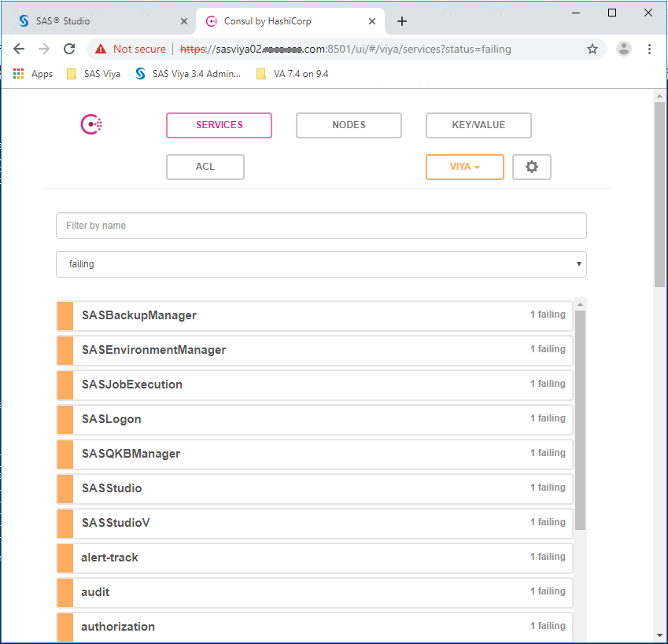Open the settings gear button
The height and width of the screenshot is (644, 668).
(x=531, y=167)
